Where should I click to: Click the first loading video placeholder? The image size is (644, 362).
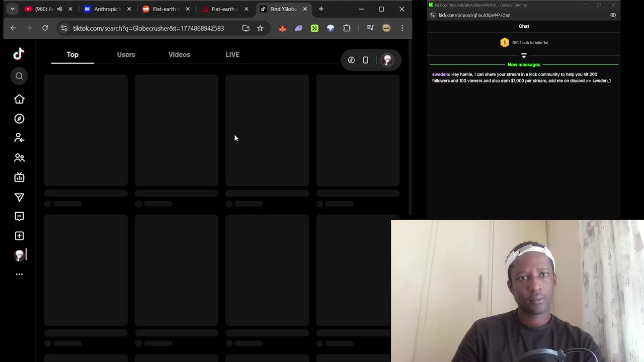86,130
